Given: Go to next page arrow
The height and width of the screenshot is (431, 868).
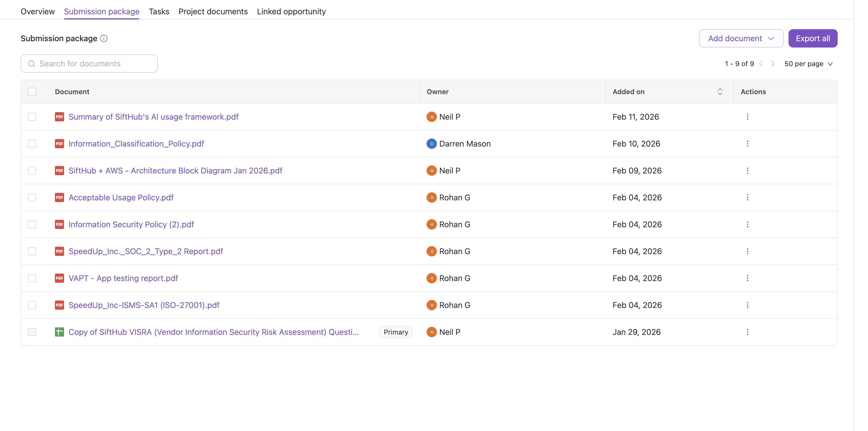Looking at the screenshot, I should pyautogui.click(x=772, y=64).
